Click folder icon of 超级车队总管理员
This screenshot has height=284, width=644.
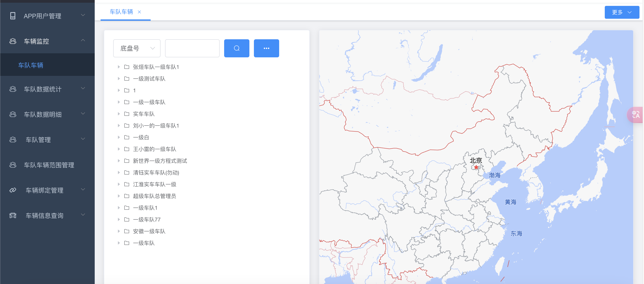[x=127, y=196]
